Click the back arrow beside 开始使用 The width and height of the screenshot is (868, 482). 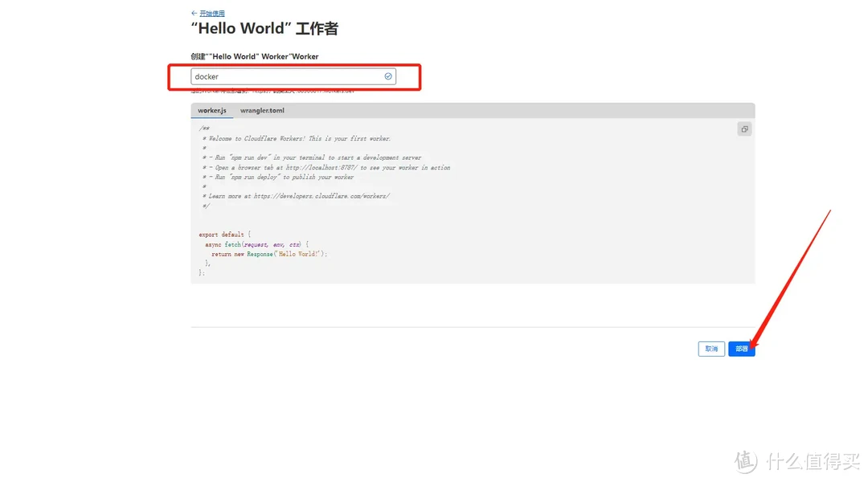click(x=194, y=14)
